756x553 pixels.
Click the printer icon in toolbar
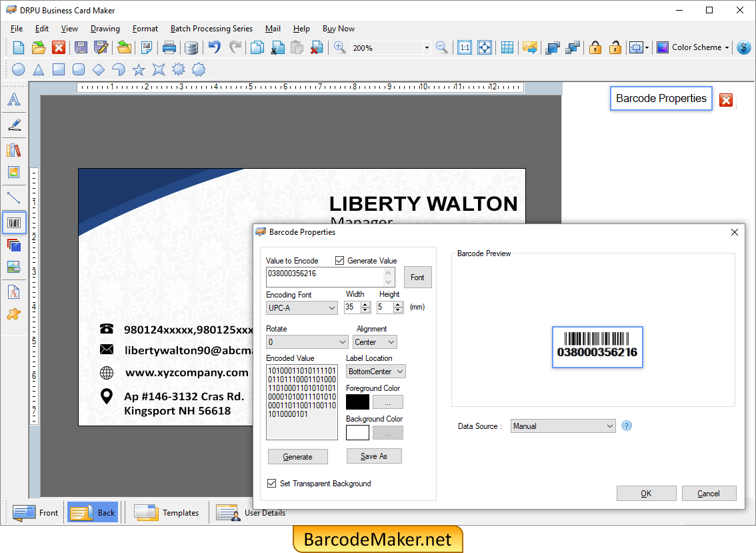169,47
